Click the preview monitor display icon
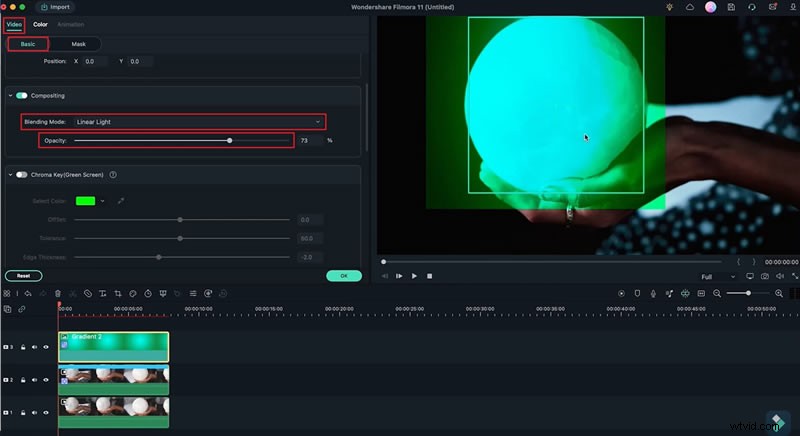 coord(749,276)
